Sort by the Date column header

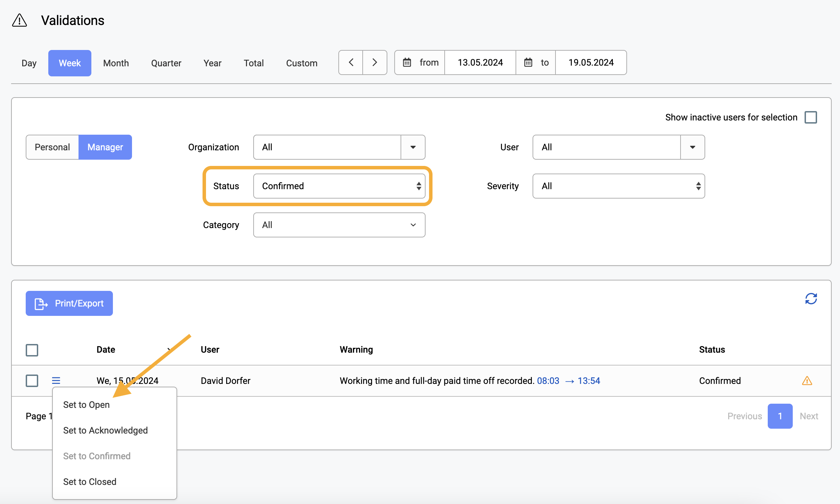click(106, 350)
